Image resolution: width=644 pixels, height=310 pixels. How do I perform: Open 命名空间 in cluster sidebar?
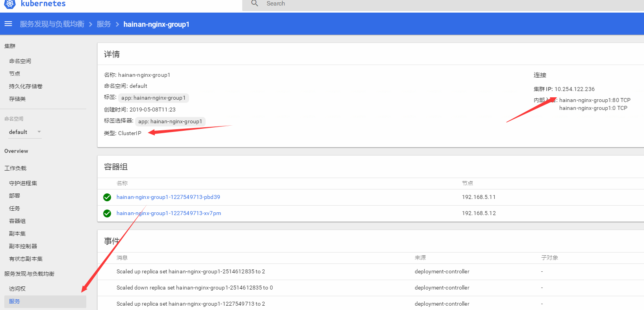click(x=20, y=61)
